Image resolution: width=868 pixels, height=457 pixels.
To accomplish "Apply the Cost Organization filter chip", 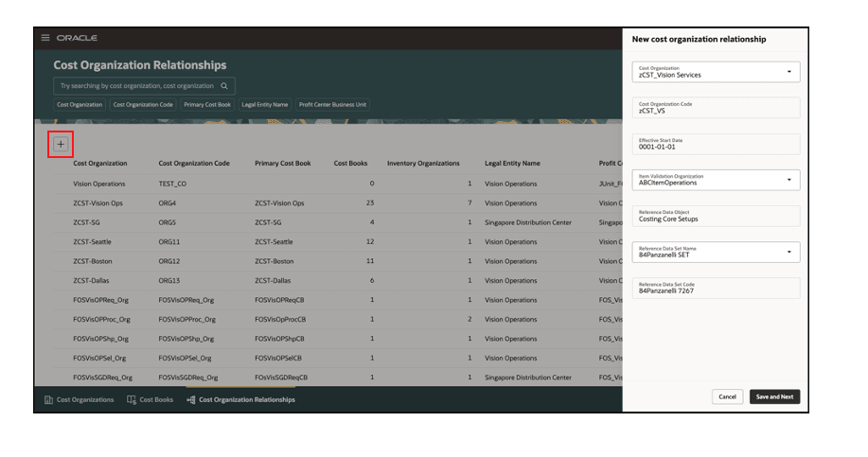I will point(80,105).
